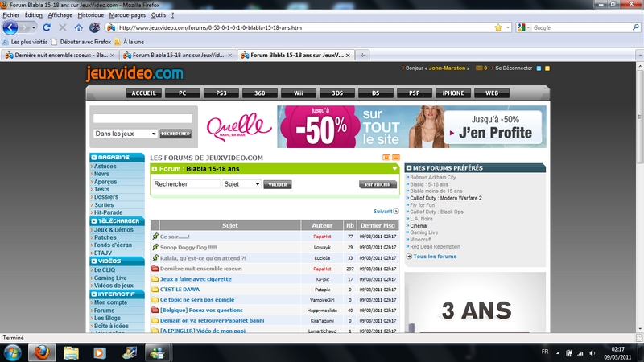
Task: Open the Marque-pages menu
Action: [127, 15]
